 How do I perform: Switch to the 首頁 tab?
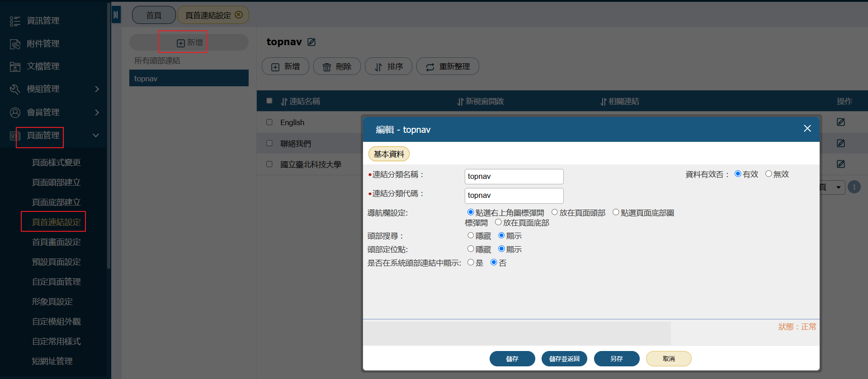pyautogui.click(x=154, y=15)
